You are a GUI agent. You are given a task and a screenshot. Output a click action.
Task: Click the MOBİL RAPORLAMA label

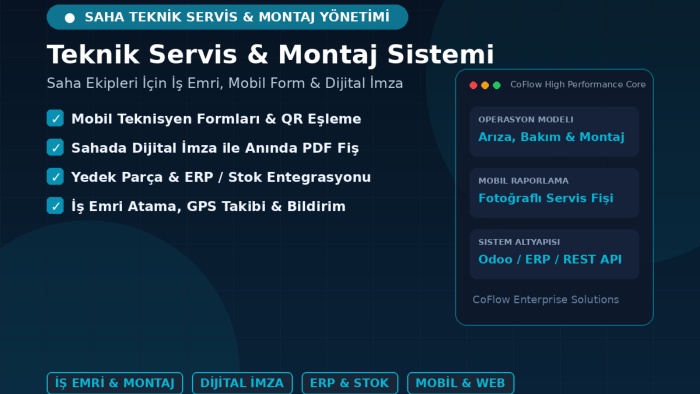click(x=523, y=181)
